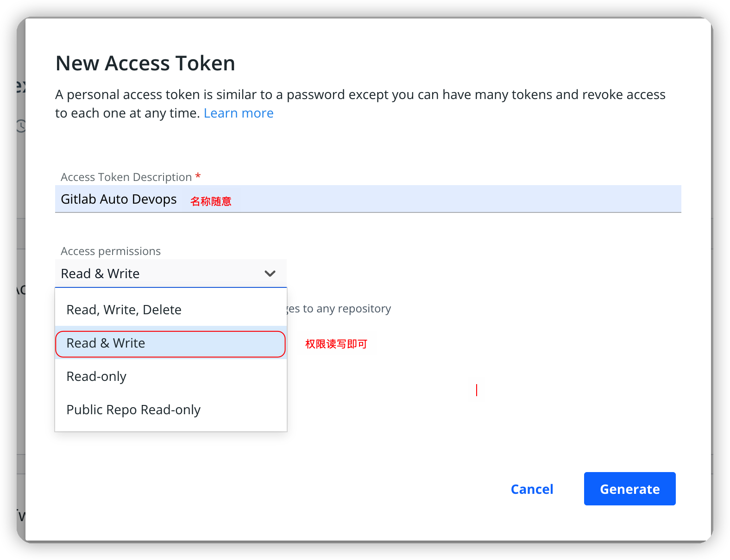Click the chevron arrow of permissions dropdown
Screen dimensions: 730x560
point(270,274)
